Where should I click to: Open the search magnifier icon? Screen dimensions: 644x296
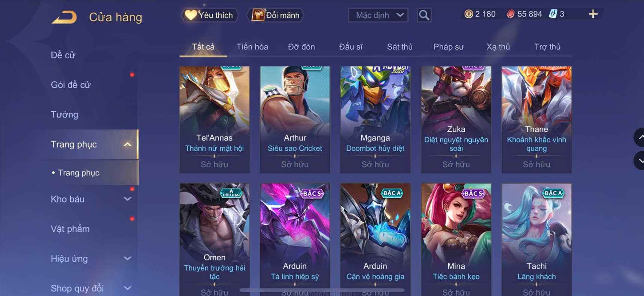tap(424, 15)
